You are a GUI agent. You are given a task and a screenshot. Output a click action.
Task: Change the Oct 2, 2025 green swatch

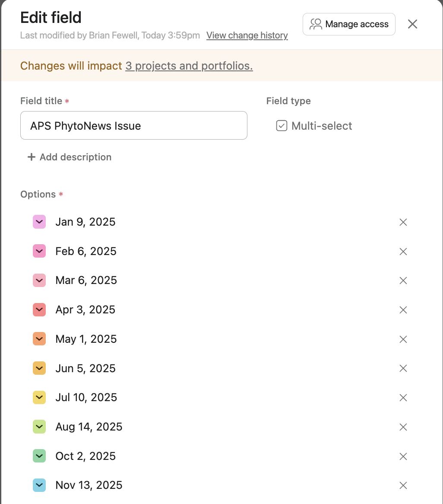point(39,456)
